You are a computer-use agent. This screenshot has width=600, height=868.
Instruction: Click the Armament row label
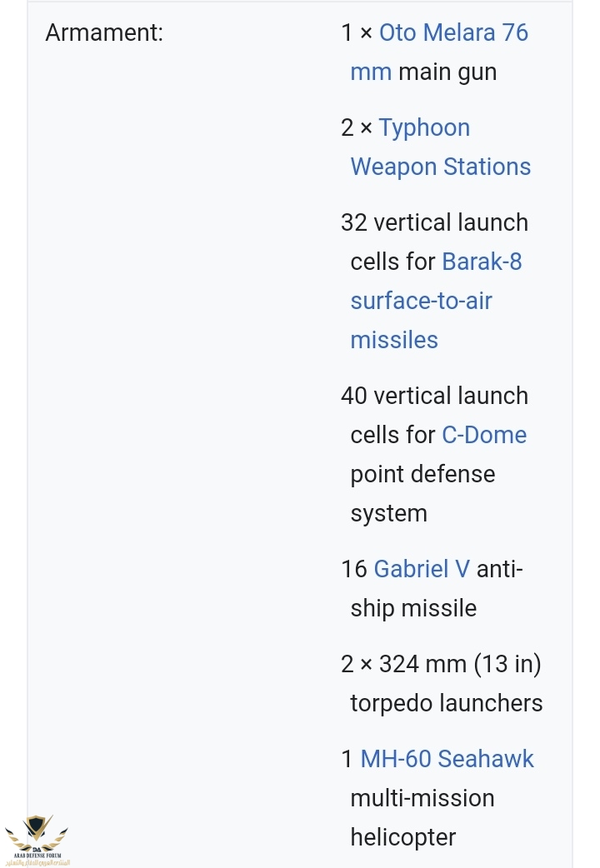click(104, 33)
